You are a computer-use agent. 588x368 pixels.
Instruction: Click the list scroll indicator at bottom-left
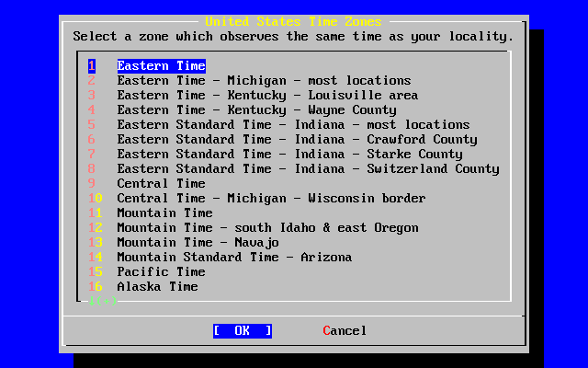point(102,301)
